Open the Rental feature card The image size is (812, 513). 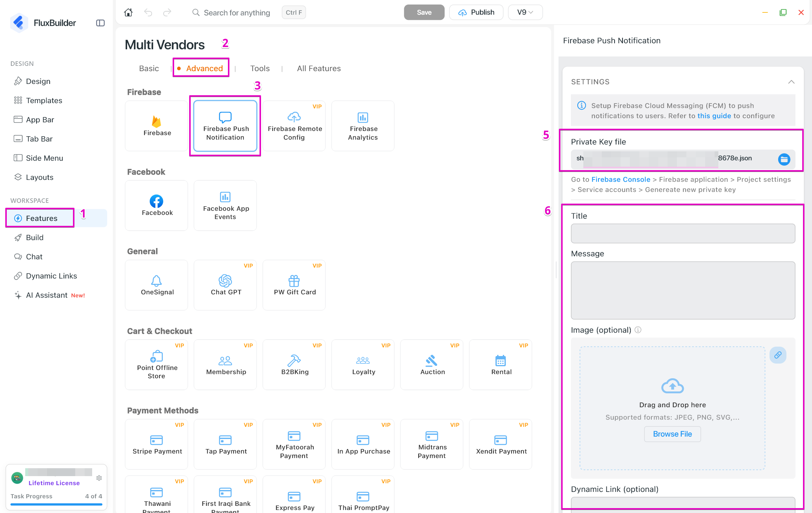(x=501, y=365)
